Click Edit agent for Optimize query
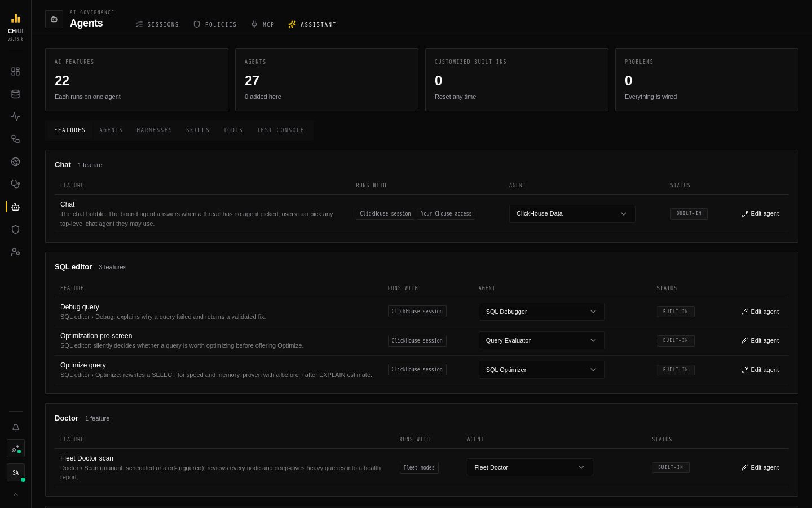Image resolution: width=812 pixels, height=508 pixels. tap(760, 370)
